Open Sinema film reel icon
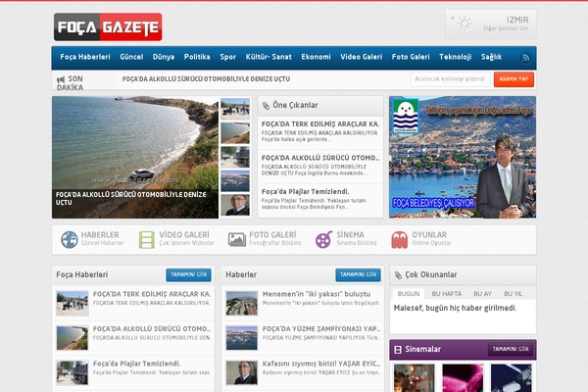This screenshot has width=588, height=392. click(x=324, y=239)
